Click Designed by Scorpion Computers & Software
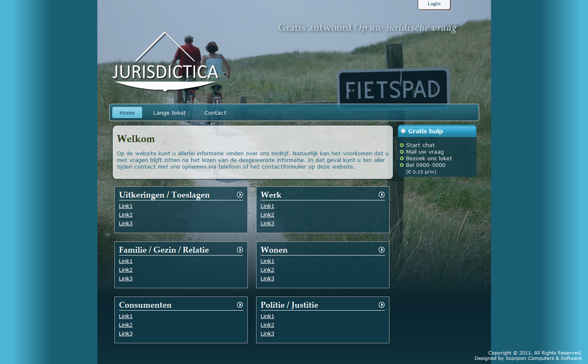Image resolution: width=588 pixels, height=364 pixels. (x=528, y=358)
